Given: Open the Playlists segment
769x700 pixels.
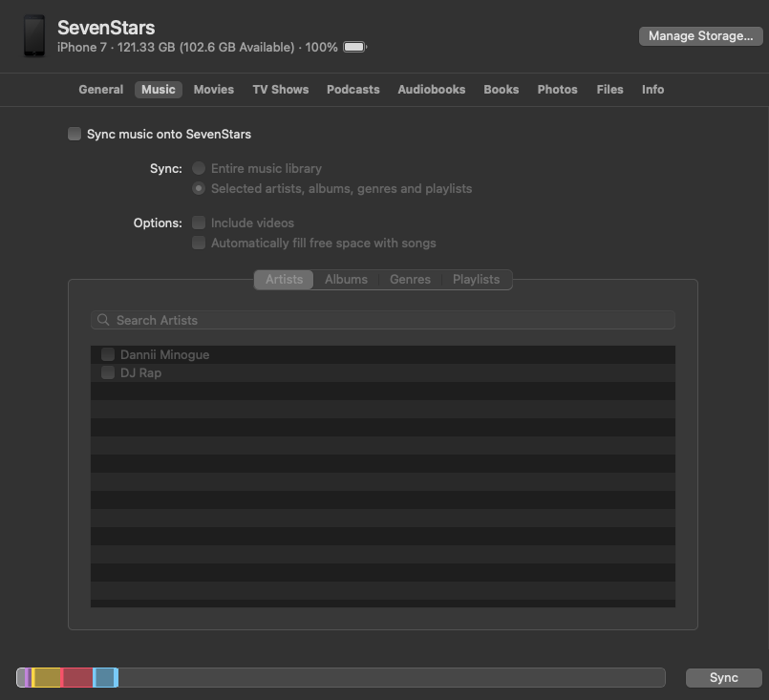Looking at the screenshot, I should [x=477, y=280].
